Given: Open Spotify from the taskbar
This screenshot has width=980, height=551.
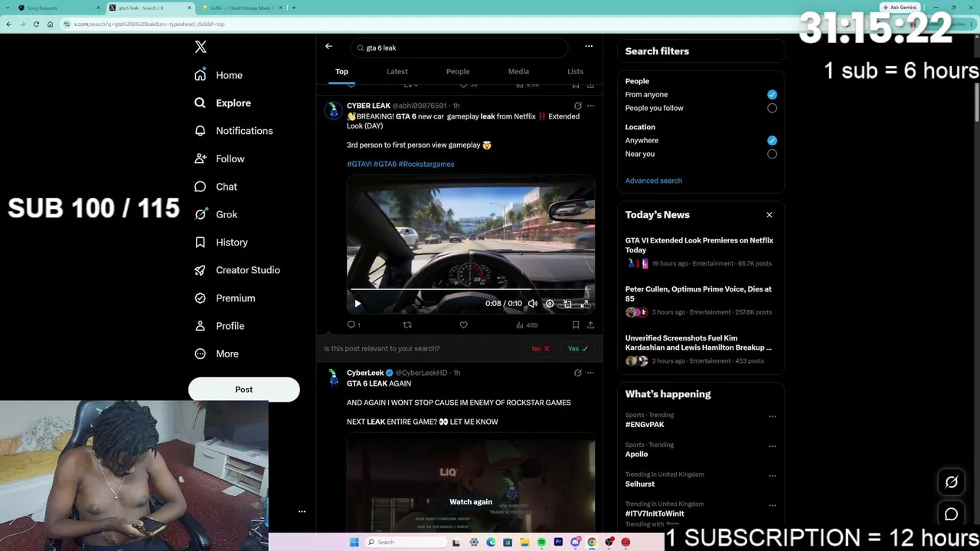Looking at the screenshot, I should [541, 543].
